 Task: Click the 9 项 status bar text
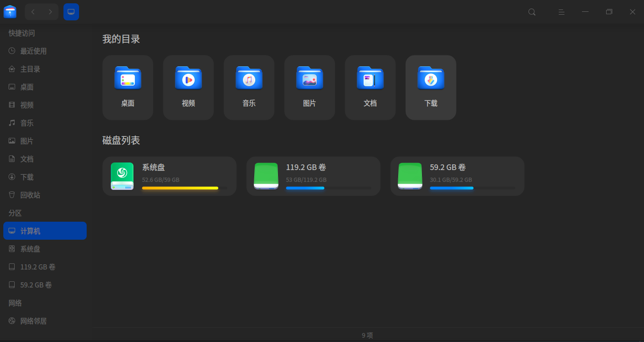click(367, 335)
